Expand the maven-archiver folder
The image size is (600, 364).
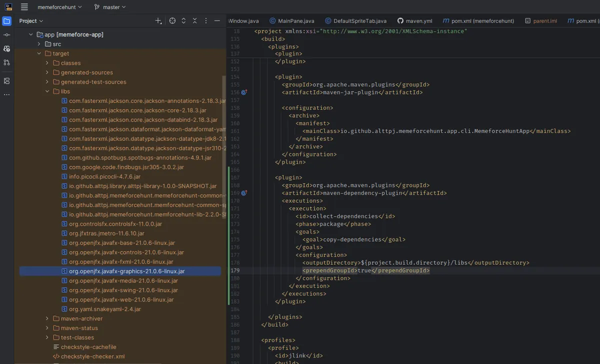[47, 318]
